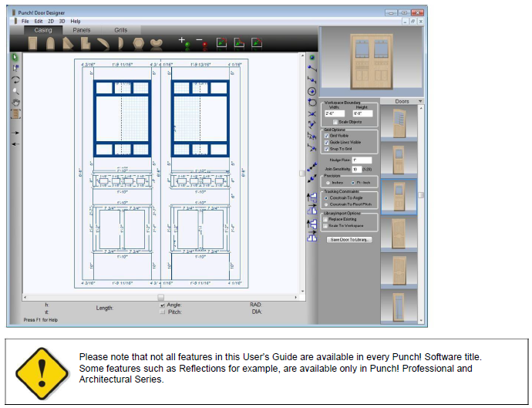Image resolution: width=532 pixels, height=408 pixels.
Task: Select the triangular wedge casing shape
Action: pos(68,43)
